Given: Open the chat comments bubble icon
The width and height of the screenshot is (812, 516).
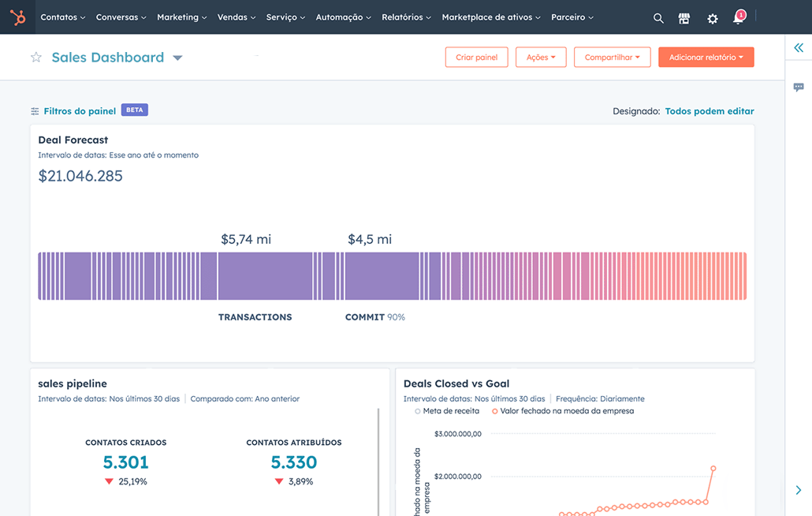Looking at the screenshot, I should click(799, 88).
